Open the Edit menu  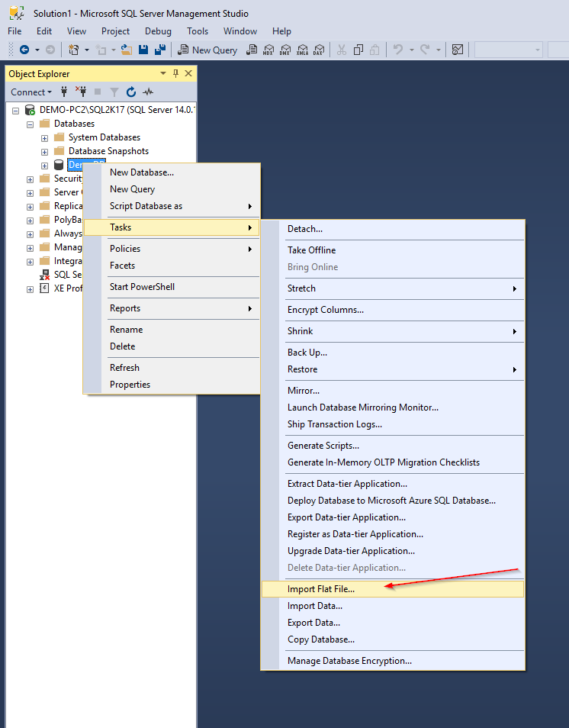44,31
